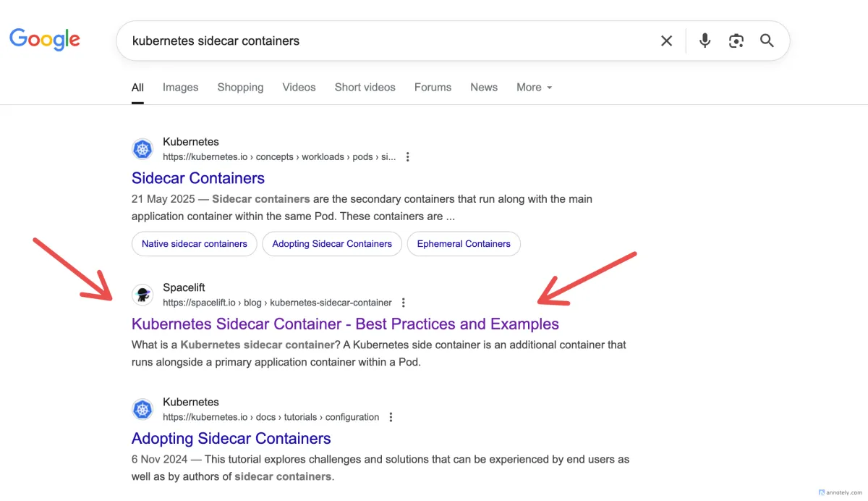Click the magnifying glass search icon
Screen dimensions: 868x501
click(x=767, y=41)
